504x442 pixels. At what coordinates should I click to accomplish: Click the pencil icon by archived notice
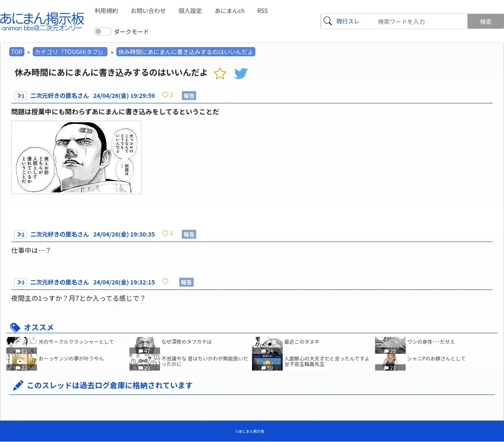(x=18, y=385)
